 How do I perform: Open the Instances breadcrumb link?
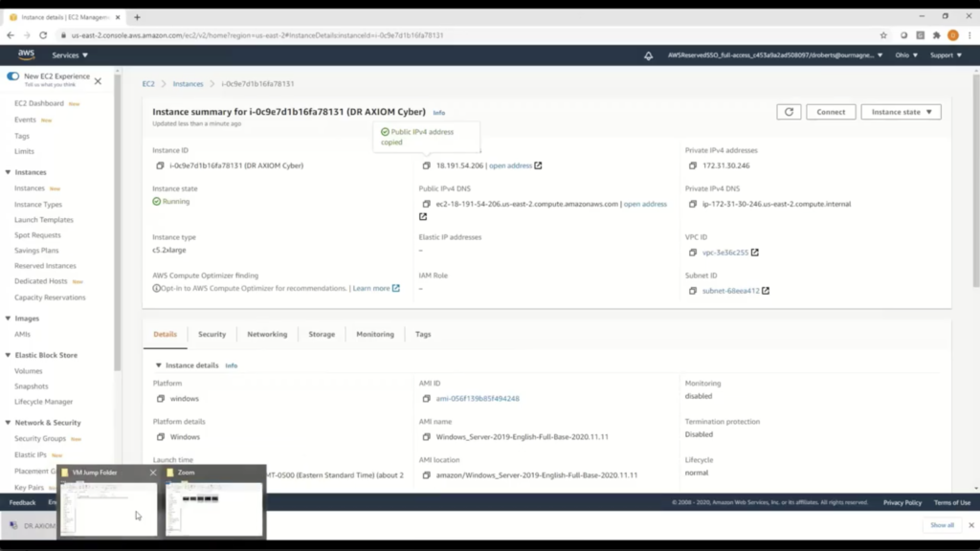[x=189, y=84]
